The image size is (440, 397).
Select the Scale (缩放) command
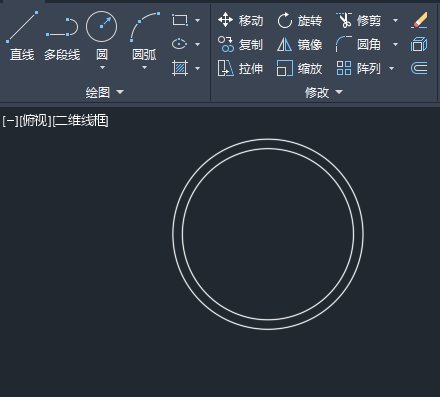[300, 68]
